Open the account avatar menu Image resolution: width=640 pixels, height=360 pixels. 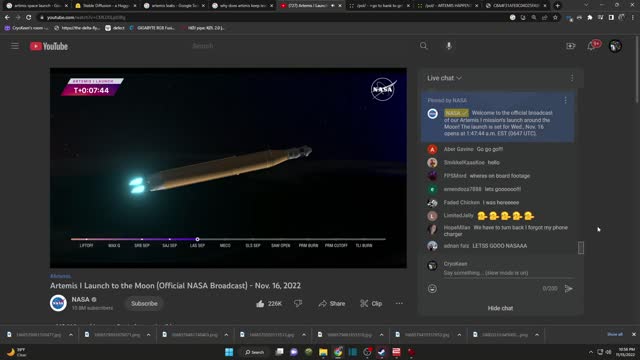pos(615,46)
